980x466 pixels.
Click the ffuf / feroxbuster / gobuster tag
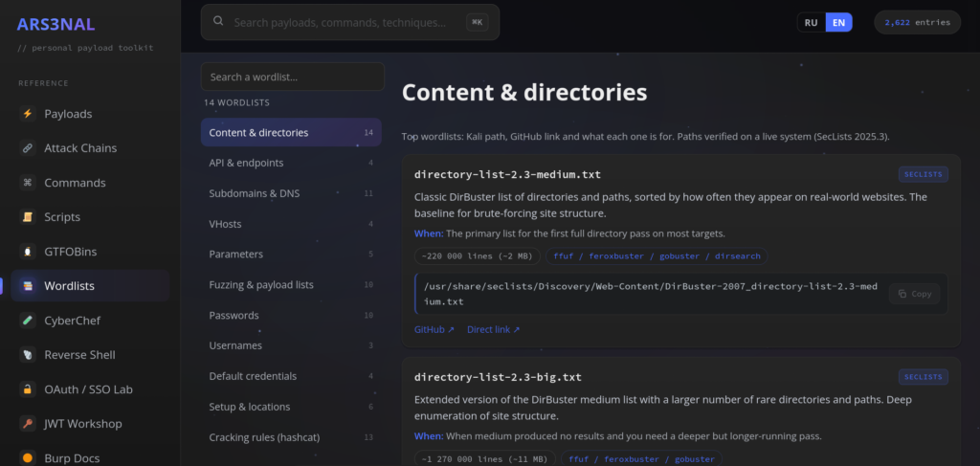click(x=641, y=459)
